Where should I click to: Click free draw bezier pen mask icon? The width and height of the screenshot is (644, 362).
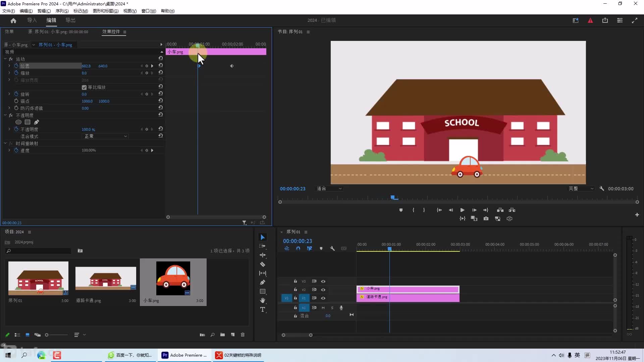pos(37,122)
